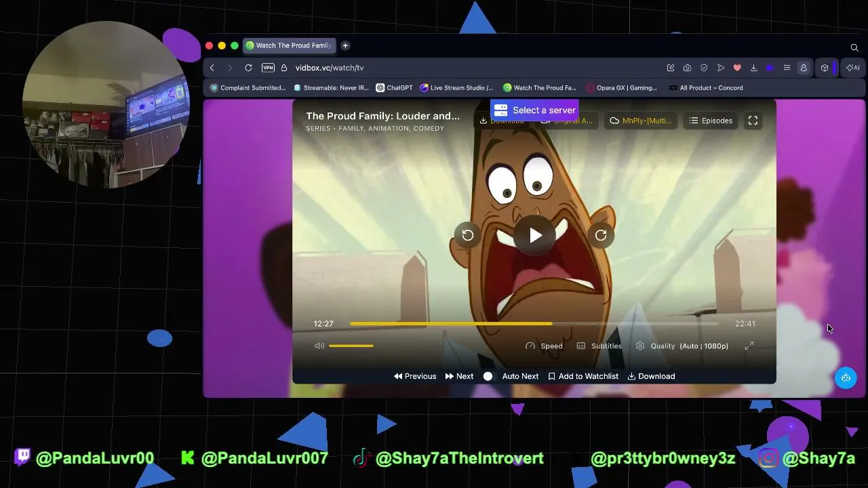
Task: Click the search magnifier icon in tab bar
Action: point(854,47)
